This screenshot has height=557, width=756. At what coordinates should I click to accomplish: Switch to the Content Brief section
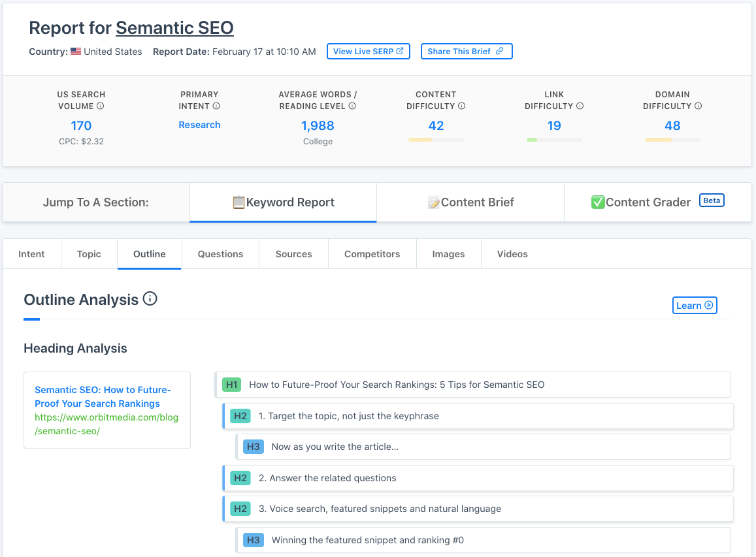click(x=470, y=202)
